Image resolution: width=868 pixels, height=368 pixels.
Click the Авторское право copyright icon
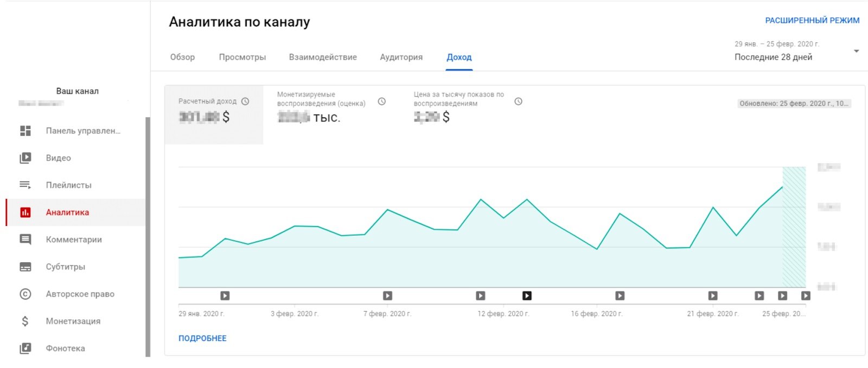coord(25,294)
